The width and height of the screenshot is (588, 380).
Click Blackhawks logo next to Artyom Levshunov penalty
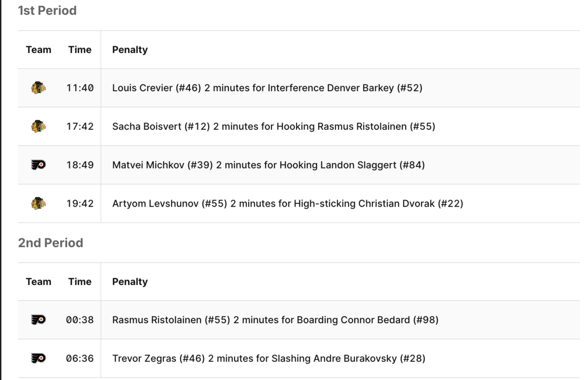pos(38,204)
